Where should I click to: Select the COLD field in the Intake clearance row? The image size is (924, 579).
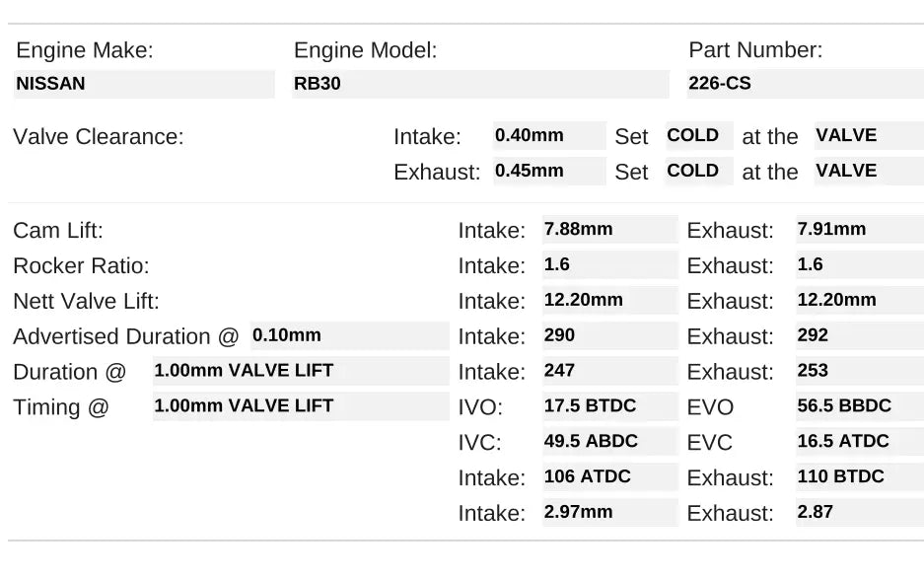(699, 136)
